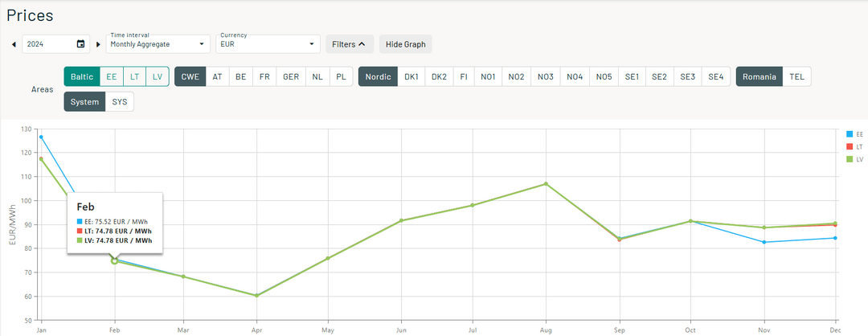
Task: Open the Currency dropdown
Action: click(x=268, y=44)
